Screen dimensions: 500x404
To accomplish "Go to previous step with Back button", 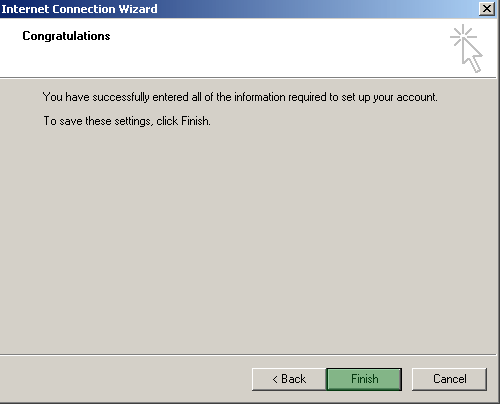I will [x=289, y=379].
